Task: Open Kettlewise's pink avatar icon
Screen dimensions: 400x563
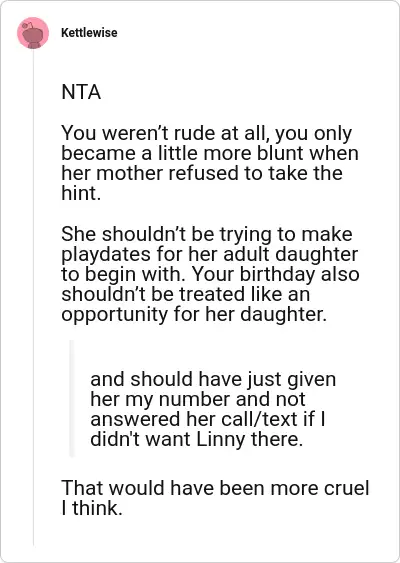Action: (33, 33)
